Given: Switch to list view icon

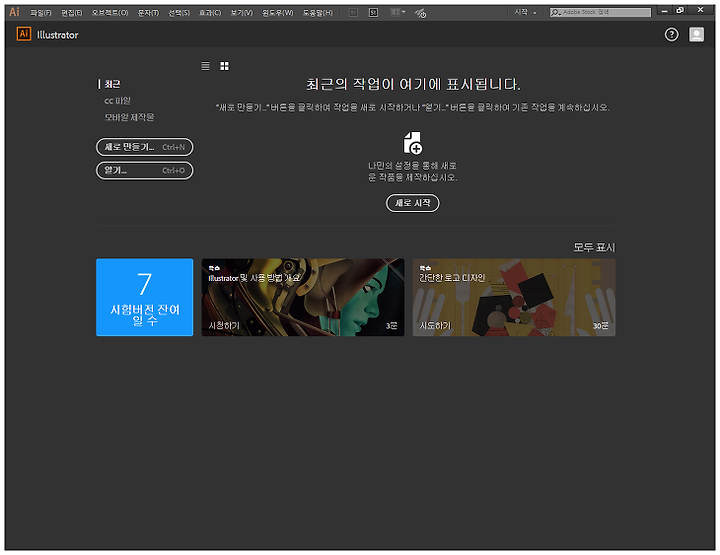Looking at the screenshot, I should [x=205, y=66].
